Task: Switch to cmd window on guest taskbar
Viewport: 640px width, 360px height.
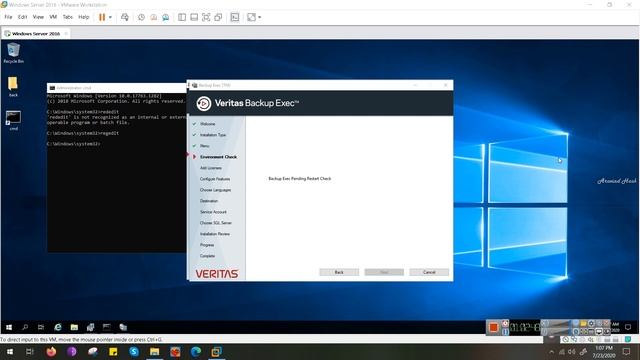Action: tap(107, 327)
